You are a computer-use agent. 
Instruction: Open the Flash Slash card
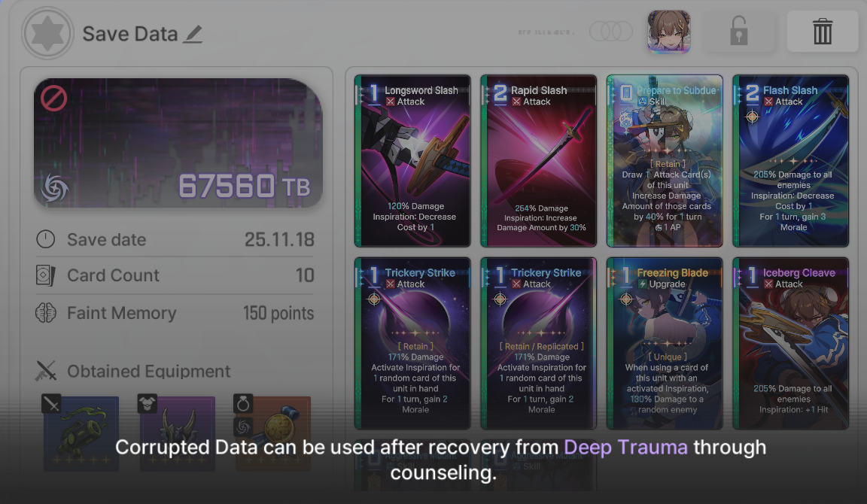point(791,161)
